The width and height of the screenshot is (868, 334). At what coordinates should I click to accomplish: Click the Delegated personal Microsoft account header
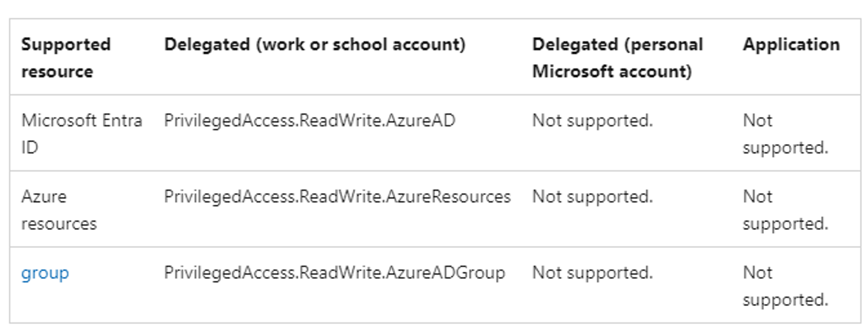tap(617, 58)
